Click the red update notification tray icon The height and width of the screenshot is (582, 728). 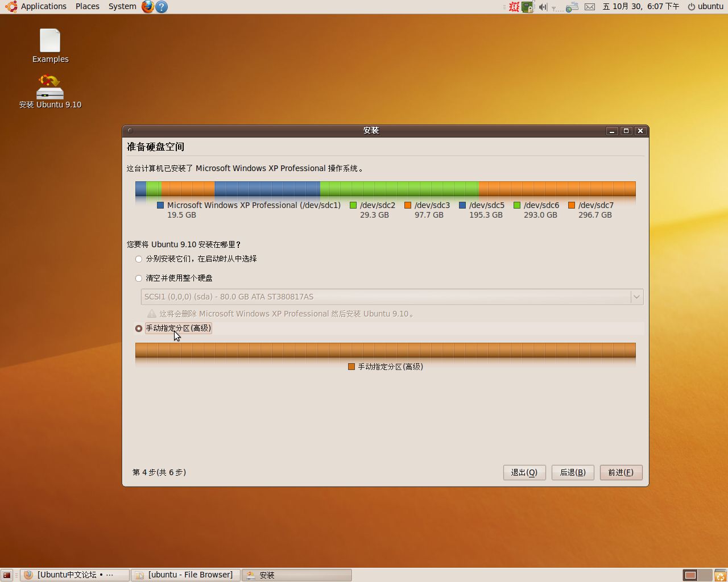pyautogui.click(x=514, y=7)
